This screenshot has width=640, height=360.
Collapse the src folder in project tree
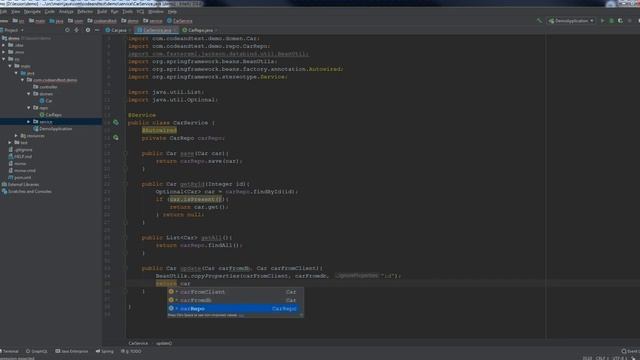click(4, 59)
